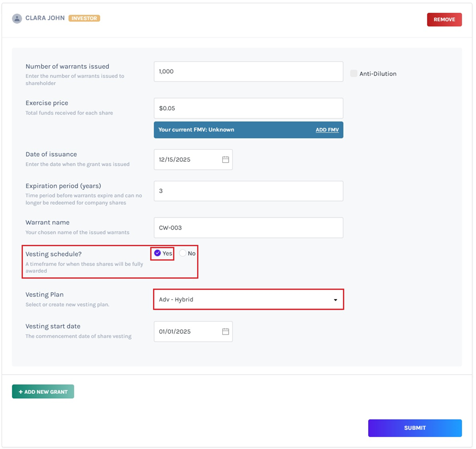Click the ADD FMV link
Screen dimensions: 476x449
click(x=327, y=130)
